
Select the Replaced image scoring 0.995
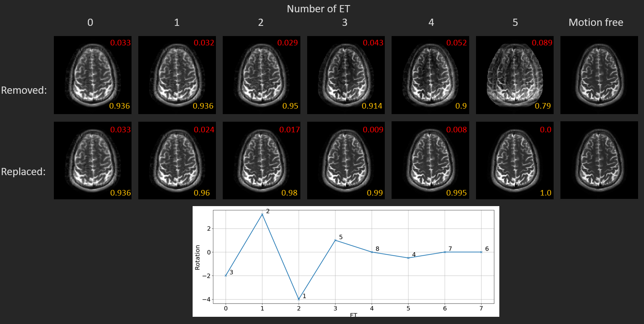tap(430, 160)
